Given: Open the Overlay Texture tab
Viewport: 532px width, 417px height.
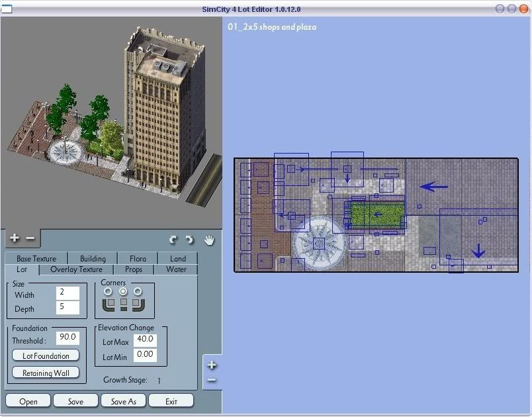Looking at the screenshot, I should (x=76, y=270).
